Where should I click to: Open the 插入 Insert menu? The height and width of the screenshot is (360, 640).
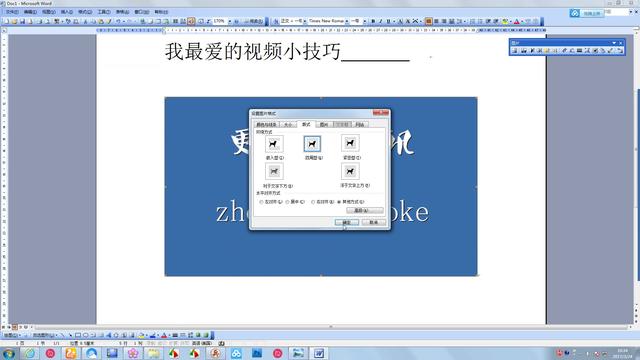click(x=67, y=12)
